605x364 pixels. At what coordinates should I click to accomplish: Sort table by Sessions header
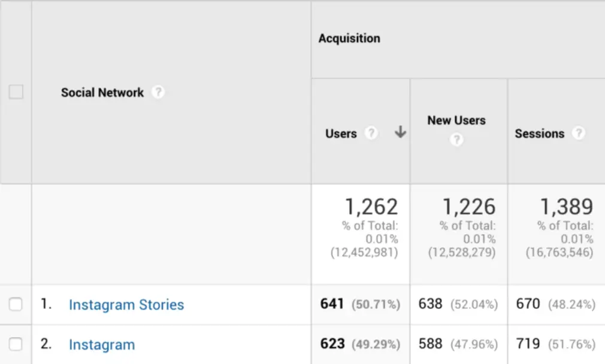(539, 134)
